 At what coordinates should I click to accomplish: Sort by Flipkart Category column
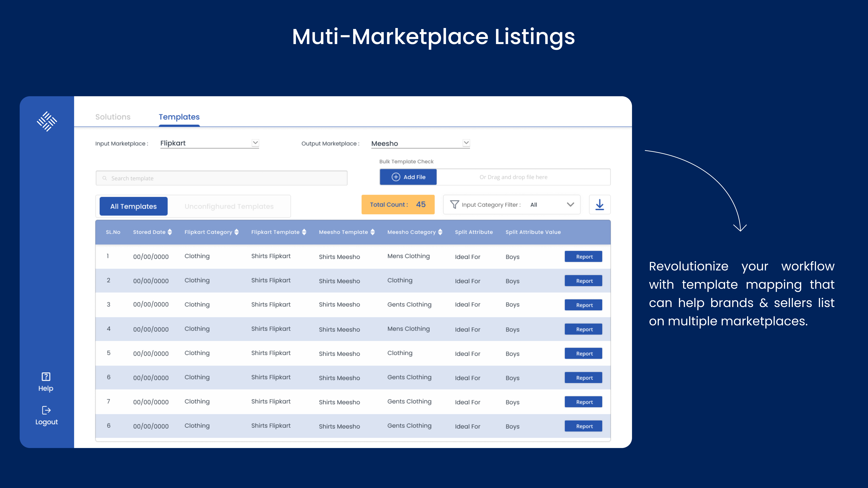236,232
